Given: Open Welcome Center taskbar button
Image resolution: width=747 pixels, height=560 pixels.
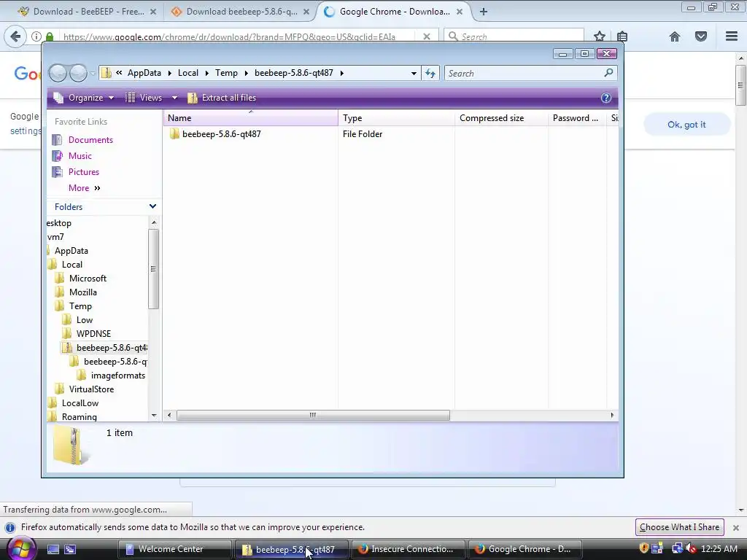Looking at the screenshot, I should coord(174,549).
